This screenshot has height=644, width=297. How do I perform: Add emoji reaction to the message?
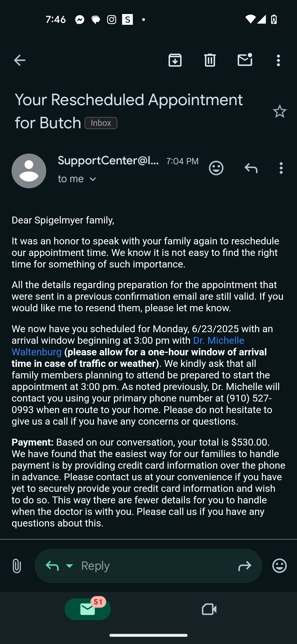click(216, 168)
